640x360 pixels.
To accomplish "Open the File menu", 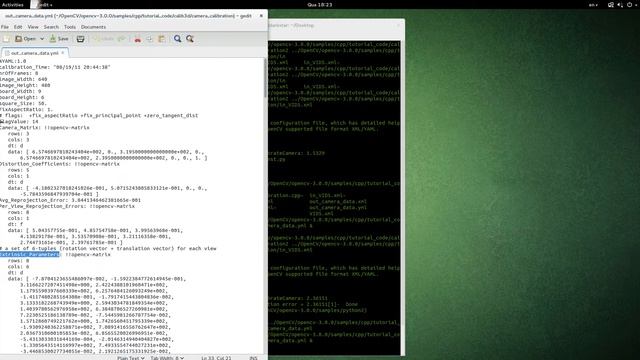I will point(5,27).
